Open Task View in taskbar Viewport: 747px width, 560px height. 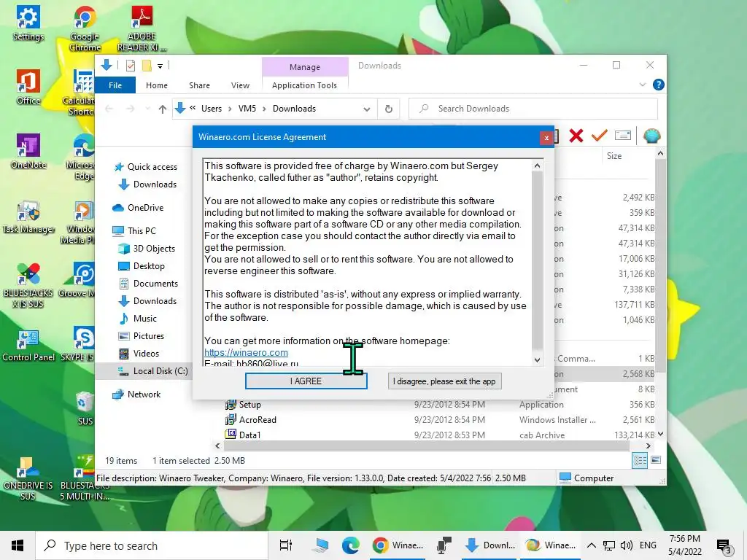point(286,545)
